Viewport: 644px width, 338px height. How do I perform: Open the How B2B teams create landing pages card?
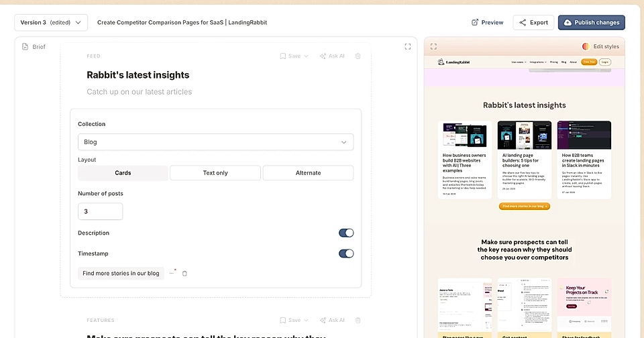click(584, 160)
